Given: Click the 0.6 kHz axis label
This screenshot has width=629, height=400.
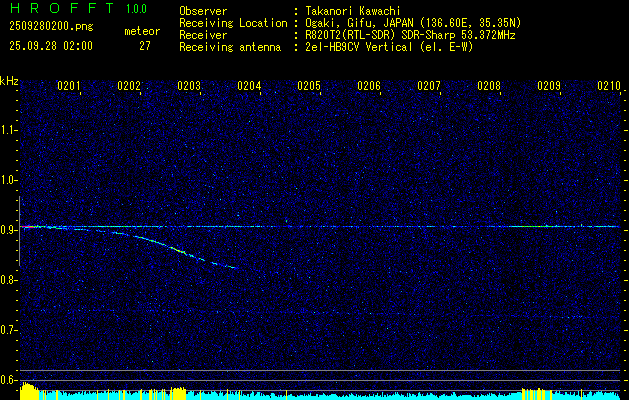Looking at the screenshot, I should click(8, 380).
